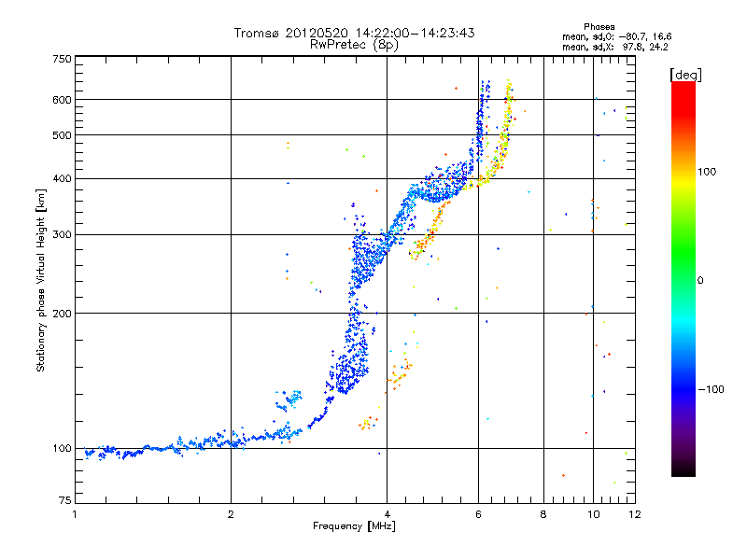Click the plot title 'Tromsø 20120520 14:22:00-14:23:43'
The image size is (747, 560).
pos(354,33)
